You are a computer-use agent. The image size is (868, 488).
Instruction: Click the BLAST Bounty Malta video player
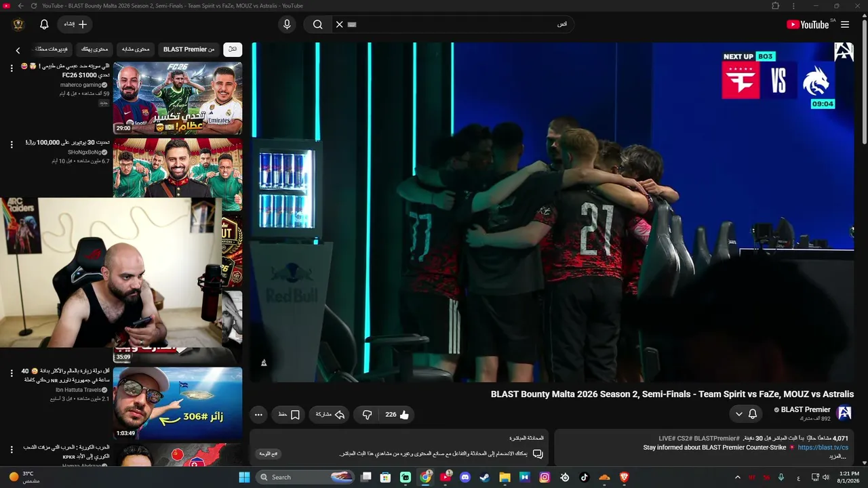pyautogui.click(x=553, y=212)
